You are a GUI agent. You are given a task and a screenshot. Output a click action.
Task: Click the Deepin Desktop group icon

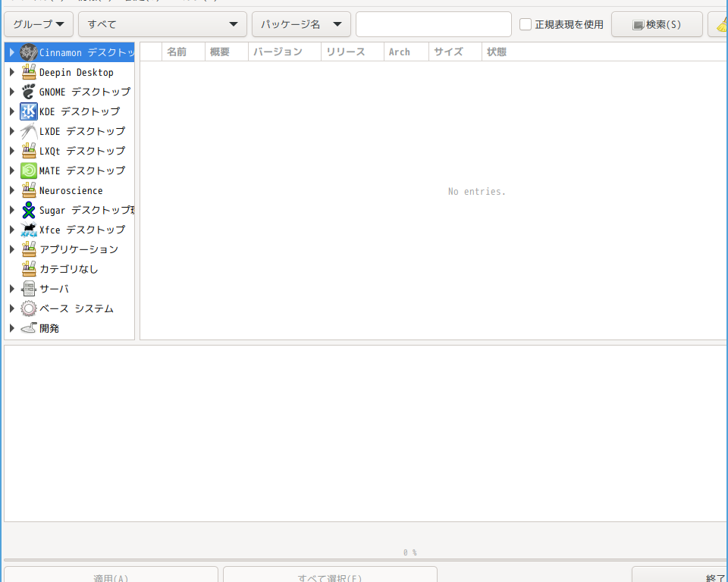(28, 72)
